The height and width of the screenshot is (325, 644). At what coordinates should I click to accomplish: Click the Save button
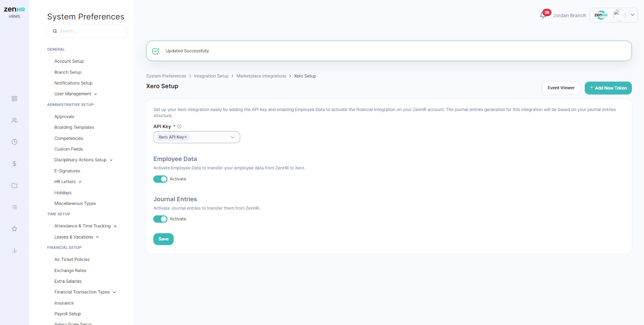tap(163, 239)
